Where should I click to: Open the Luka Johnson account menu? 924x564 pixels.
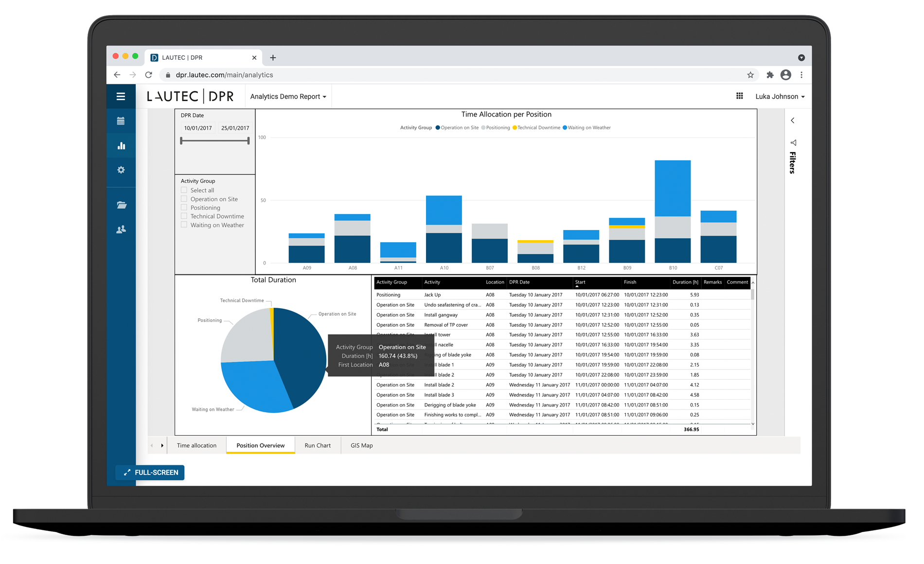tap(779, 96)
